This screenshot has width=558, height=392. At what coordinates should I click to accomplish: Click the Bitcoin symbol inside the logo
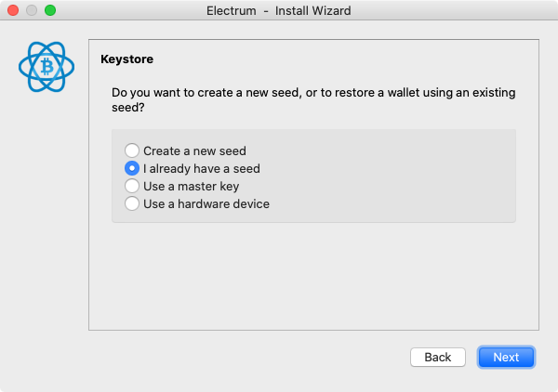click(x=46, y=67)
